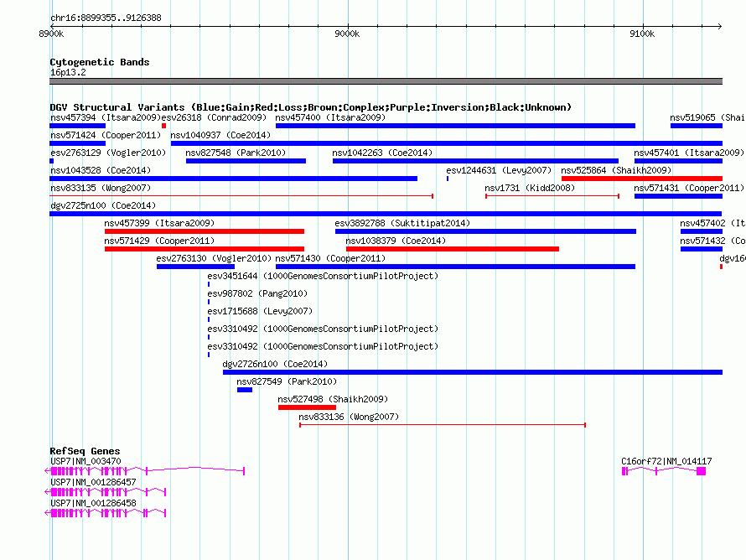
Task: Click the nsv571430 (Cooper2011) label
Action: 330,258
